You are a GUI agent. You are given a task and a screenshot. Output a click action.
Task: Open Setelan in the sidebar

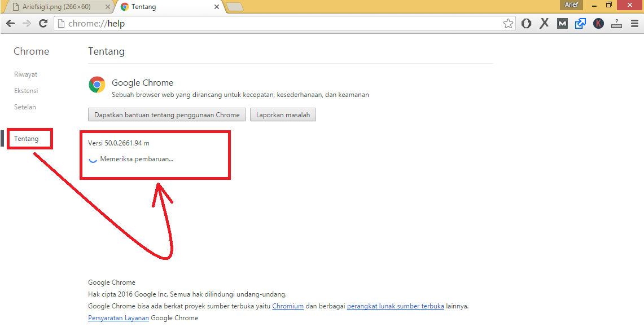click(25, 107)
